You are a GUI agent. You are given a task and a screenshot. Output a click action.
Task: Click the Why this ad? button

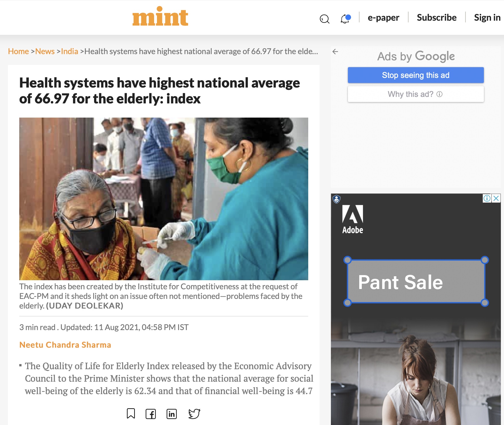click(x=416, y=94)
